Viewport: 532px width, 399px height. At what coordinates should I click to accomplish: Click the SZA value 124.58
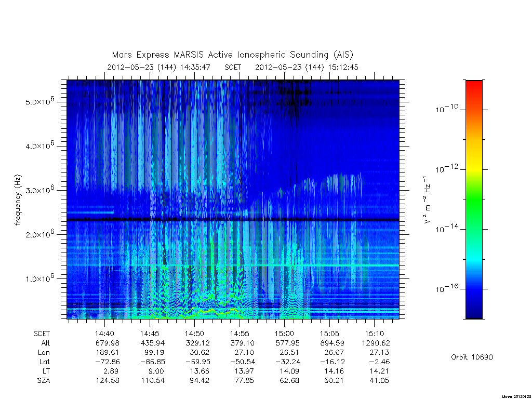(108, 381)
